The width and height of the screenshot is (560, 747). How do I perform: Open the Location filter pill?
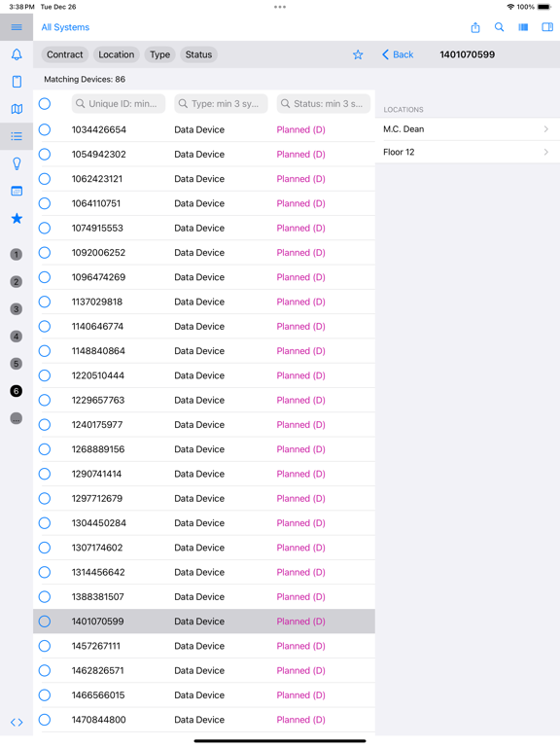point(117,54)
